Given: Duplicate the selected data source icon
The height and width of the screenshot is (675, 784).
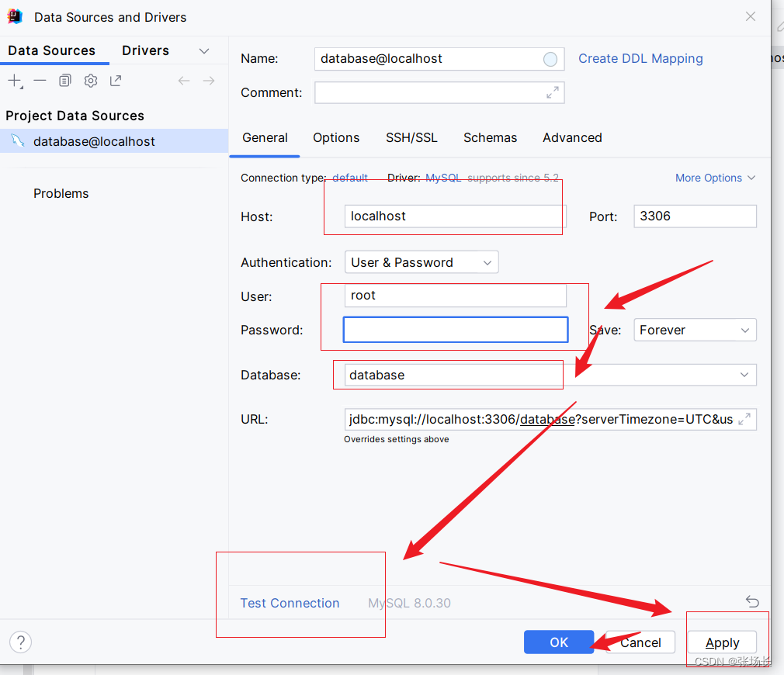Looking at the screenshot, I should (x=65, y=81).
